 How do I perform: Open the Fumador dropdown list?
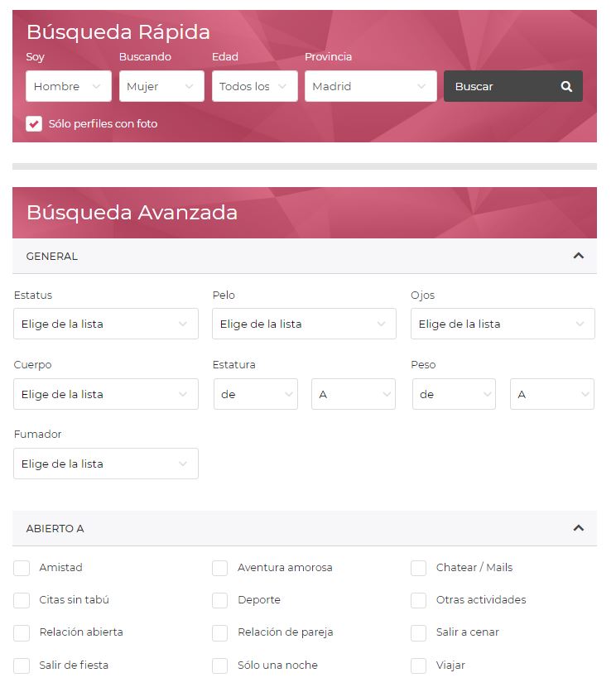[106, 464]
